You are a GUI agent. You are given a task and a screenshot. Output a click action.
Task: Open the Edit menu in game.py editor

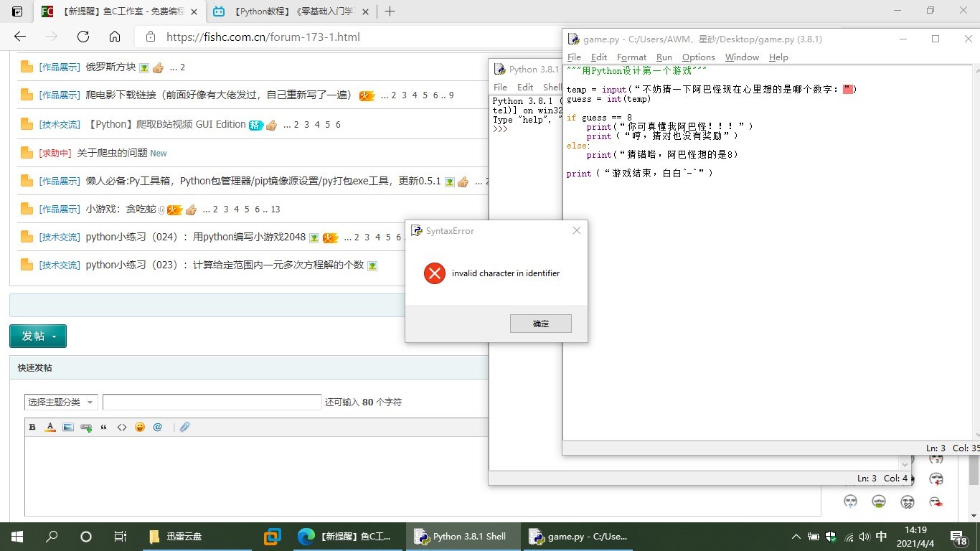pyautogui.click(x=599, y=57)
